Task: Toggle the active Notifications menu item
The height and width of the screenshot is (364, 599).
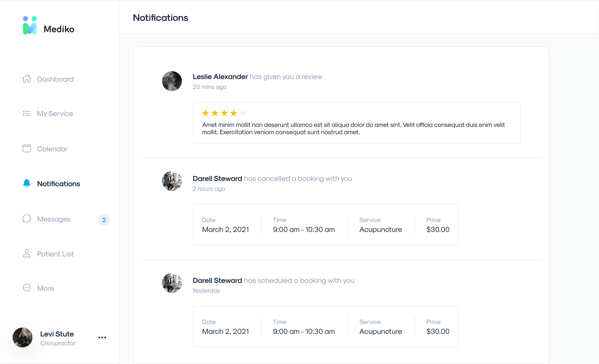Action: [x=59, y=184]
